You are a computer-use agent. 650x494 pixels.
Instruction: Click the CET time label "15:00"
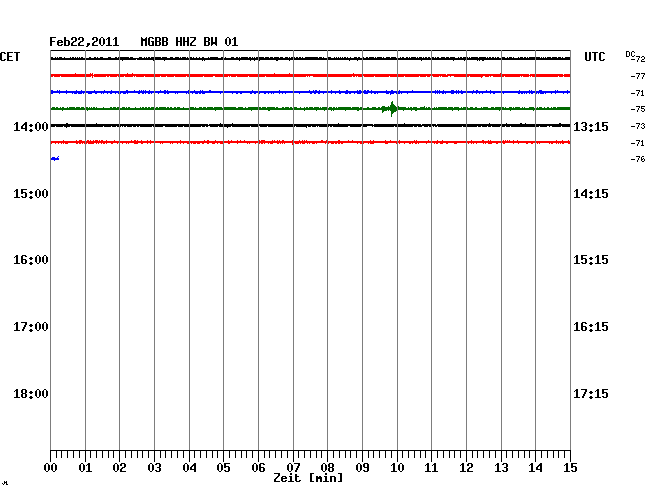[31, 194]
